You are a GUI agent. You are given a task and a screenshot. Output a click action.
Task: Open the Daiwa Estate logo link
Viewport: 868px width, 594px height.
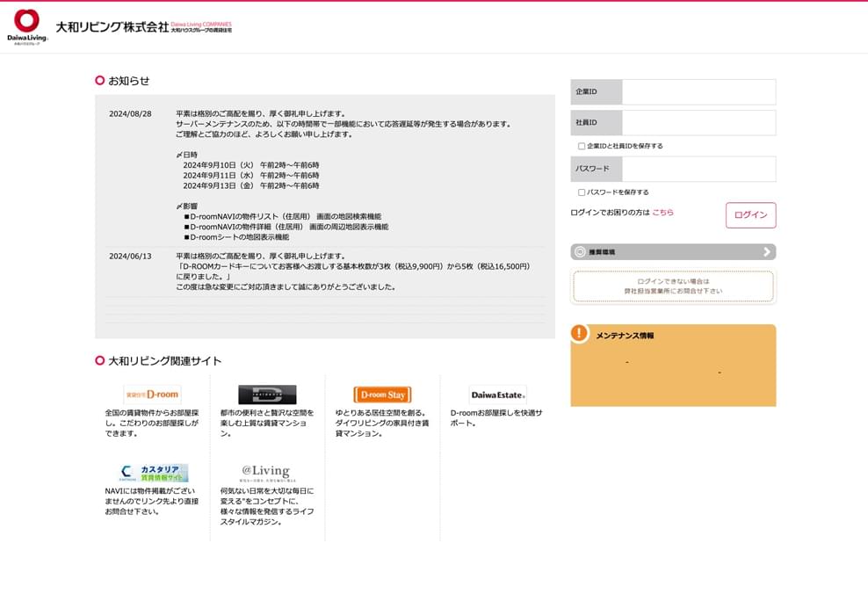click(497, 395)
